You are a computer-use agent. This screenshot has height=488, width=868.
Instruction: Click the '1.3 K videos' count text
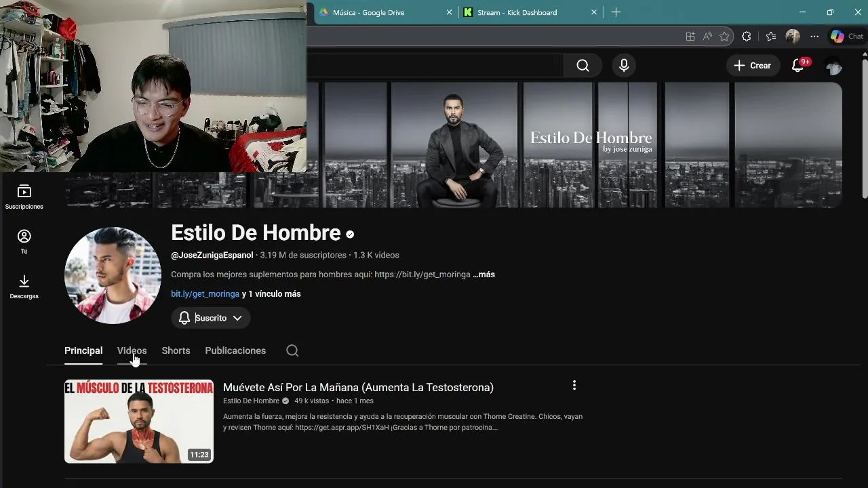tap(376, 256)
